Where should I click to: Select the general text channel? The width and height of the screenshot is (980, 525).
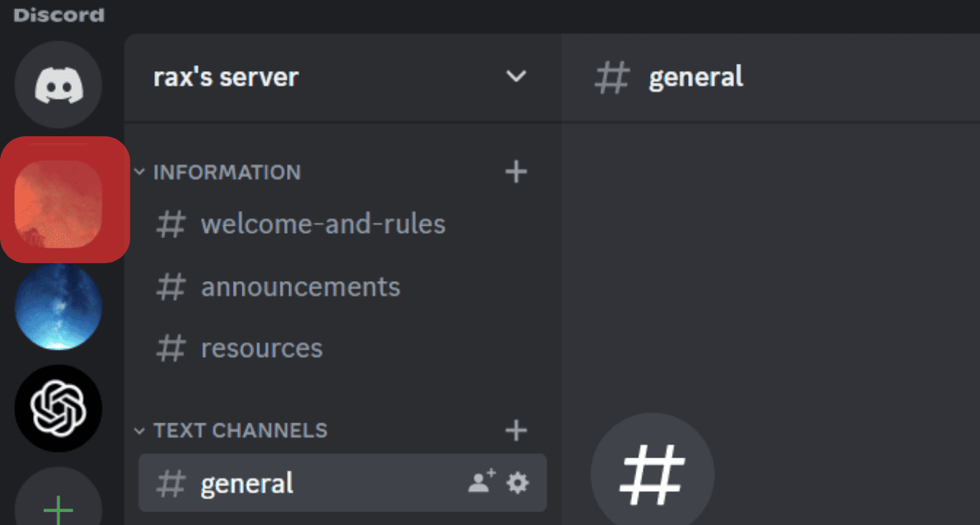click(246, 483)
